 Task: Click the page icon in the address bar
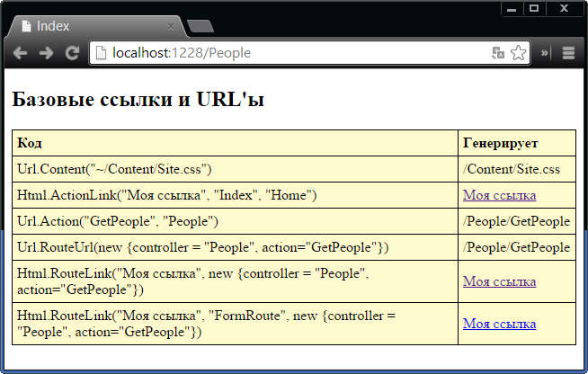click(x=101, y=53)
